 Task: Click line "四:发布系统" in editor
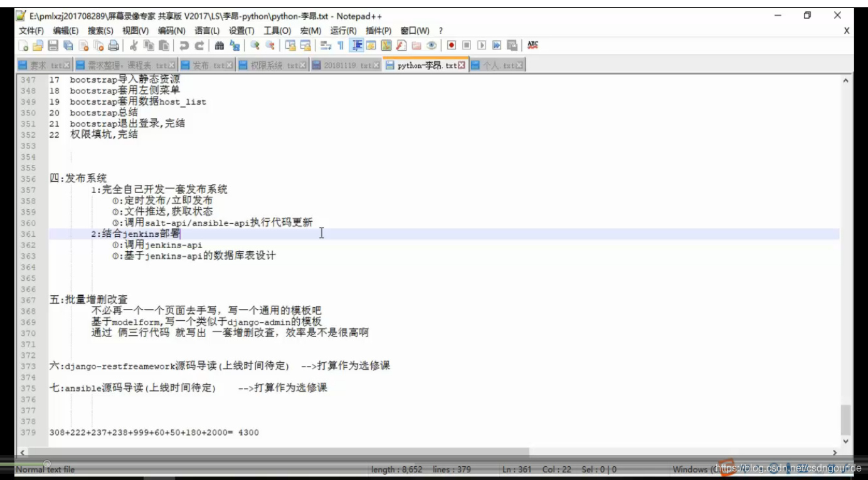(x=78, y=179)
